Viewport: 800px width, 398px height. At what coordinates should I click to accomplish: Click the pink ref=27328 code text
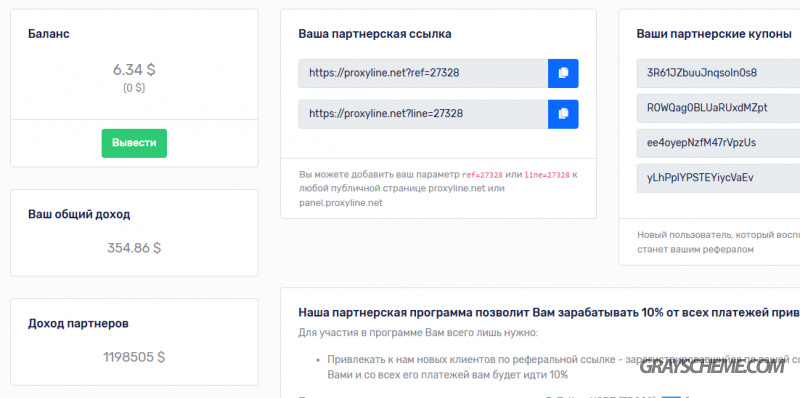click(x=482, y=175)
